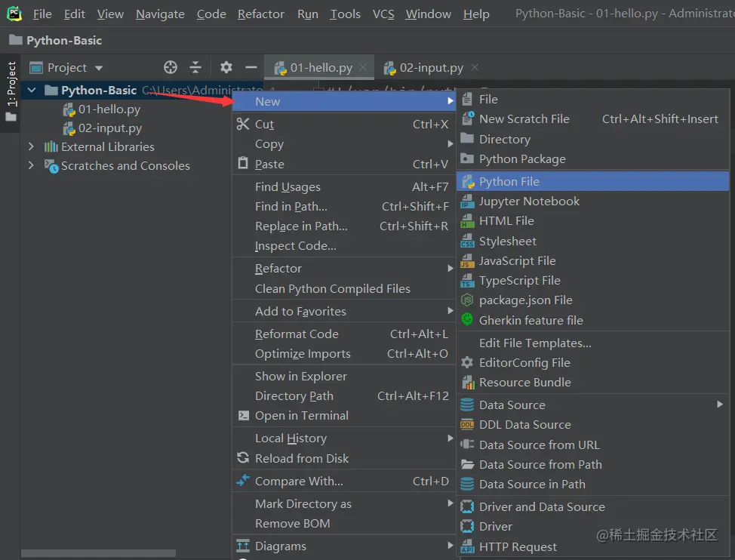The width and height of the screenshot is (735, 560).
Task: Click the Stylesheet CSS icon
Action: [x=467, y=241]
